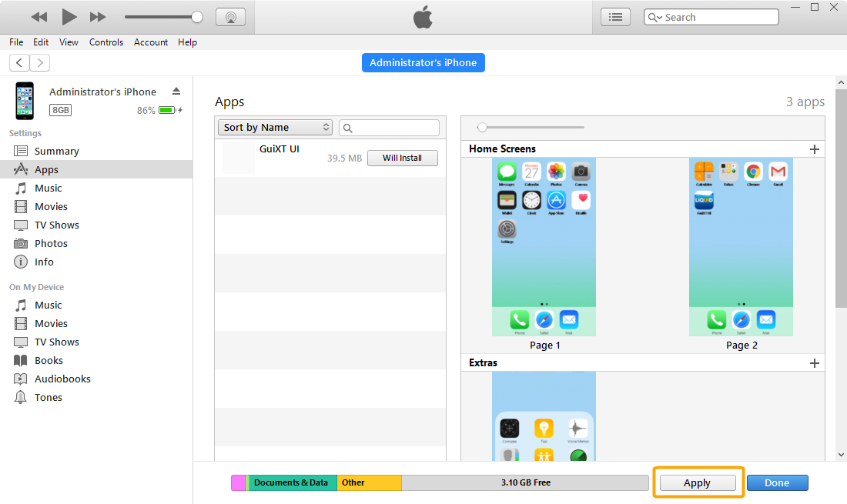Screen dimensions: 847x504
Task: Open the AirPlay output icon
Action: click(230, 17)
